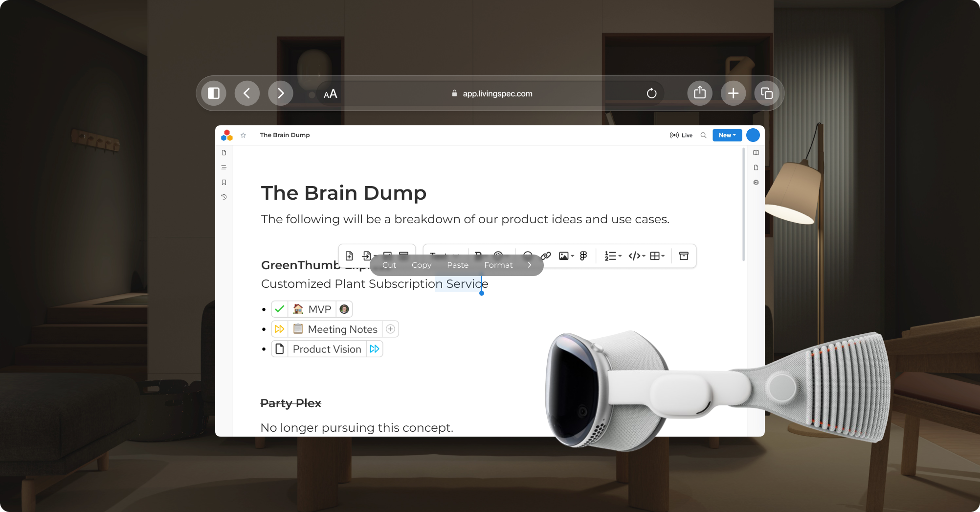Toggle the Safari sidebar button
This screenshot has width=980, height=512.
tap(214, 93)
